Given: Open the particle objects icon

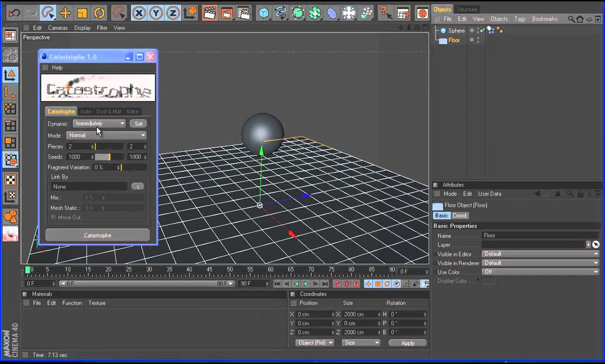Looking at the screenshot, I should (x=366, y=13).
